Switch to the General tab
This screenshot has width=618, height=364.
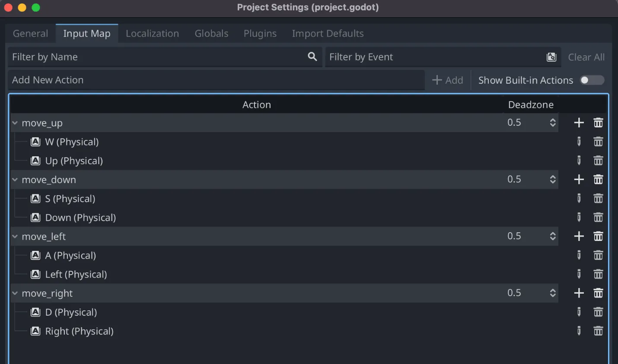click(x=30, y=34)
